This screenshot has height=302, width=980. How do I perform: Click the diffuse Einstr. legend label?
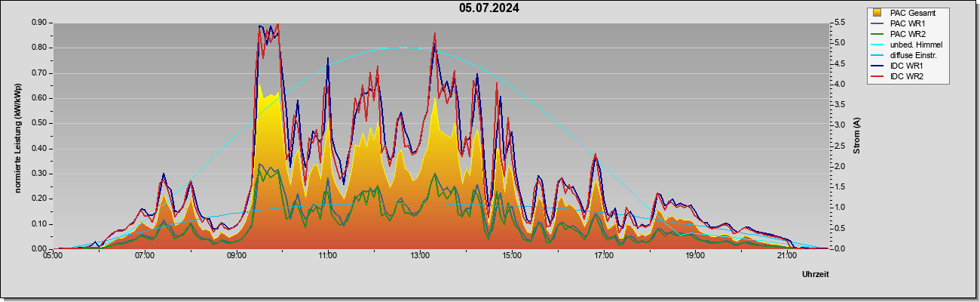tap(914, 55)
